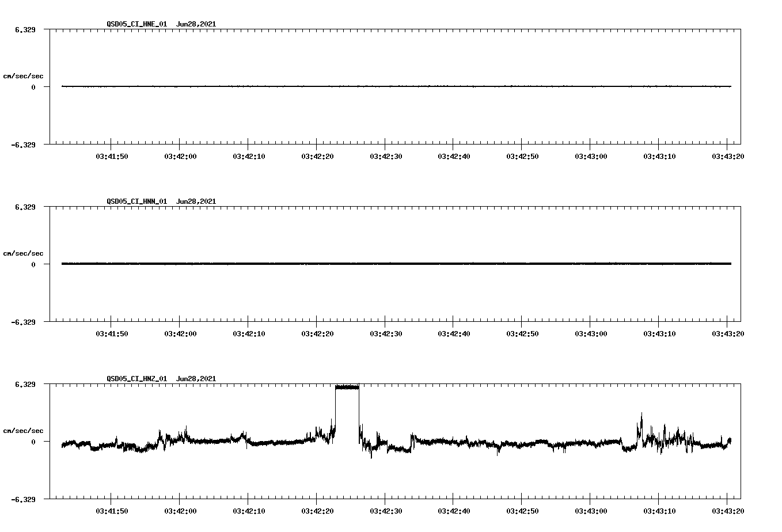Click the -6.329 lower limit of HNE plot
782x532 pixels.
(23, 145)
